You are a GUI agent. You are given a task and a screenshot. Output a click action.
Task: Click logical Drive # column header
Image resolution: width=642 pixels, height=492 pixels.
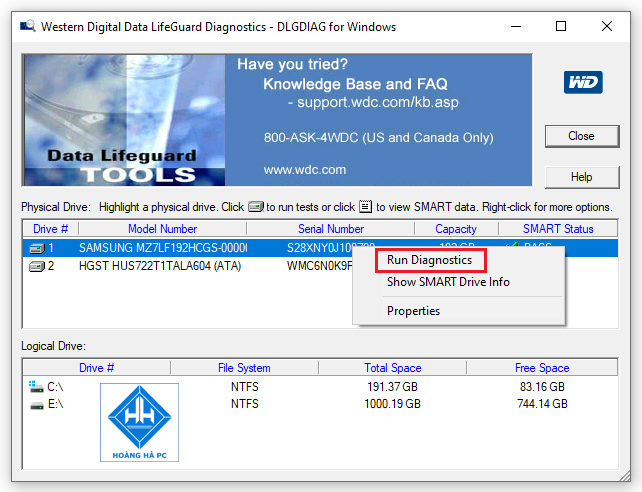coord(97,368)
